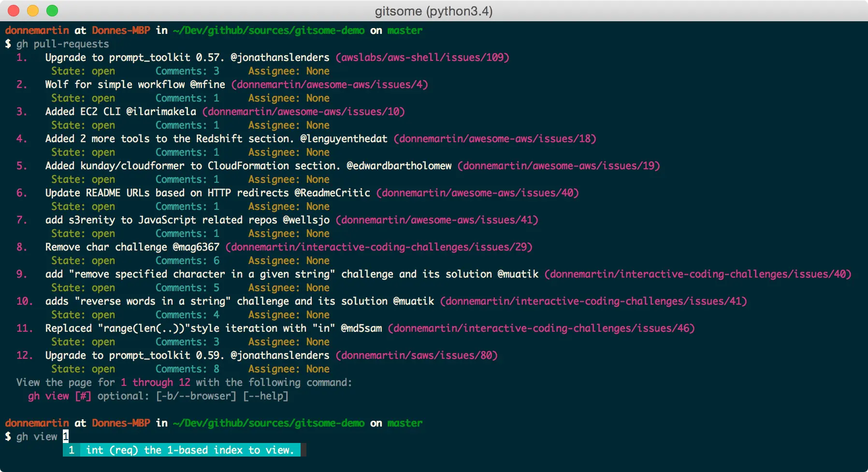Click the list number '10.'
868x472 pixels.
(x=25, y=301)
